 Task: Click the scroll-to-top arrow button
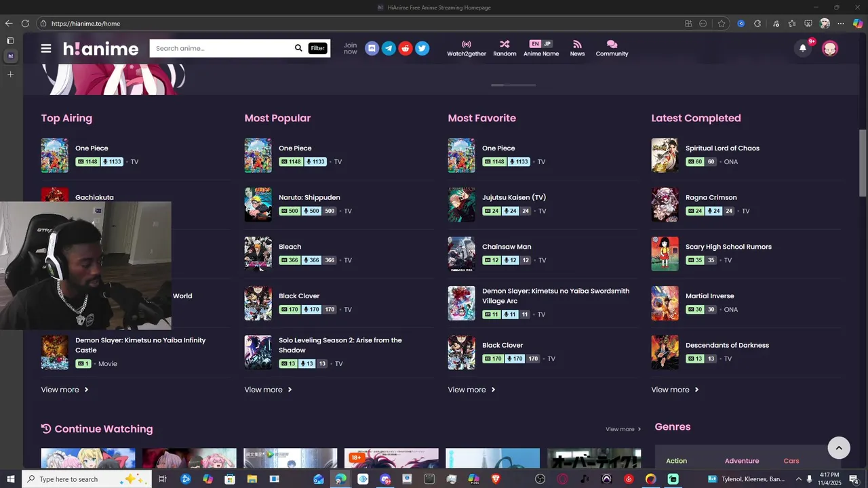(x=839, y=447)
